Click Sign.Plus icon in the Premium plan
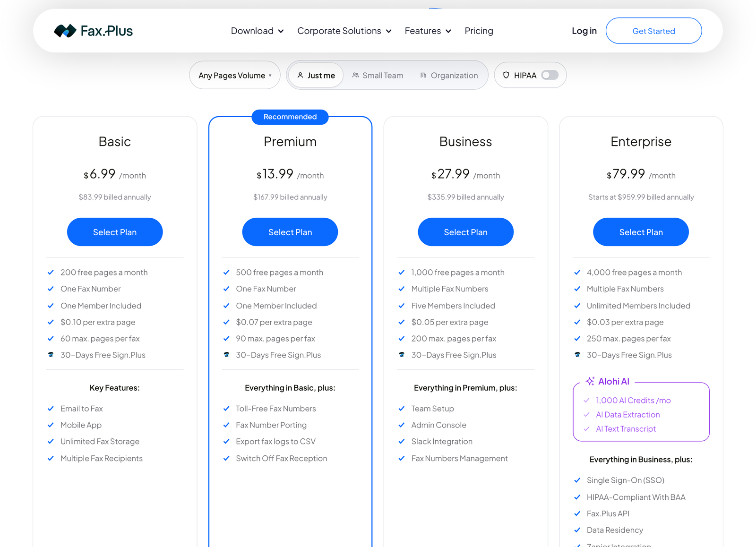Screen dimensions: 756x547 click(226, 355)
